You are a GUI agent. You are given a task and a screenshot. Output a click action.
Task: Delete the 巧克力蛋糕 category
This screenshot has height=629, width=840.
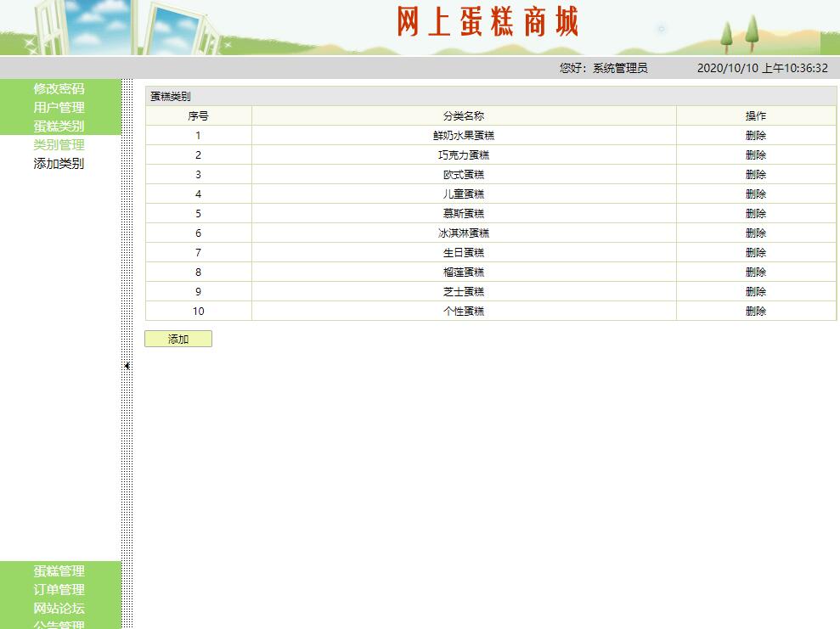click(756, 155)
